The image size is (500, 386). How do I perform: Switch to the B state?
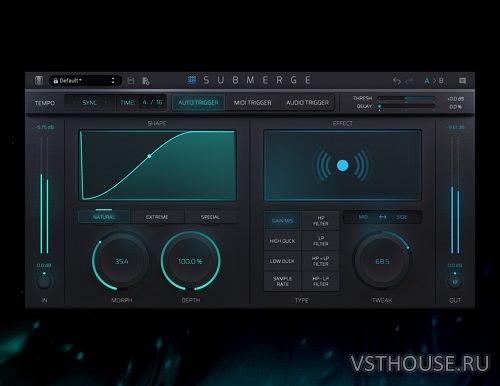point(441,81)
